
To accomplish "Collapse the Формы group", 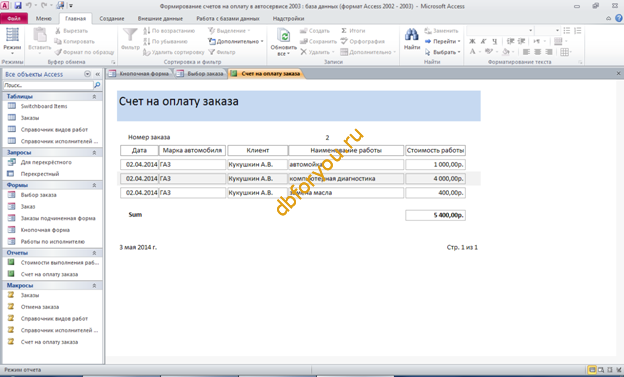I will (x=94, y=185).
